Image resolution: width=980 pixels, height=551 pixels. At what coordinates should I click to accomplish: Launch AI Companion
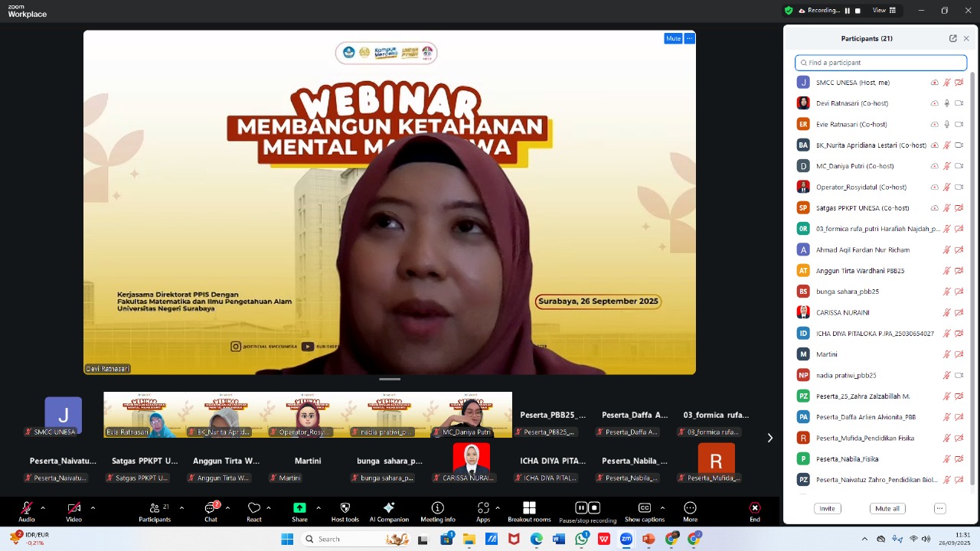pos(389,510)
